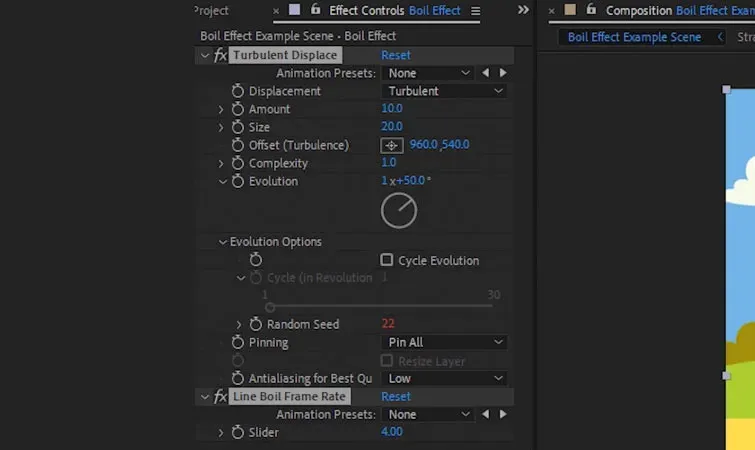Toggle fx switch for Line Boil Frame Rate
This screenshot has width=755, height=450.
(x=220, y=396)
